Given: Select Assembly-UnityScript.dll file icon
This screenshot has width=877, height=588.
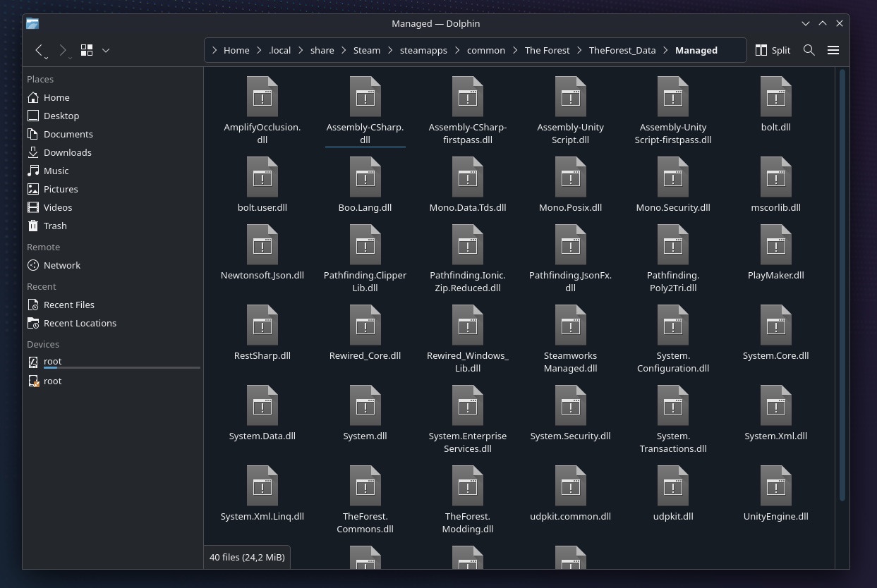Looking at the screenshot, I should 571,97.
